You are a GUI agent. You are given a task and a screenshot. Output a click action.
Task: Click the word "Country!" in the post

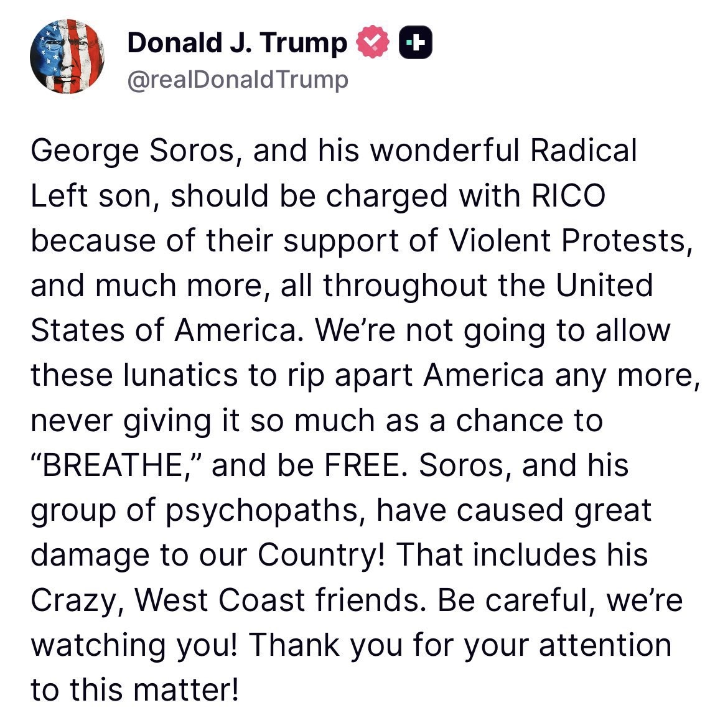[321, 556]
